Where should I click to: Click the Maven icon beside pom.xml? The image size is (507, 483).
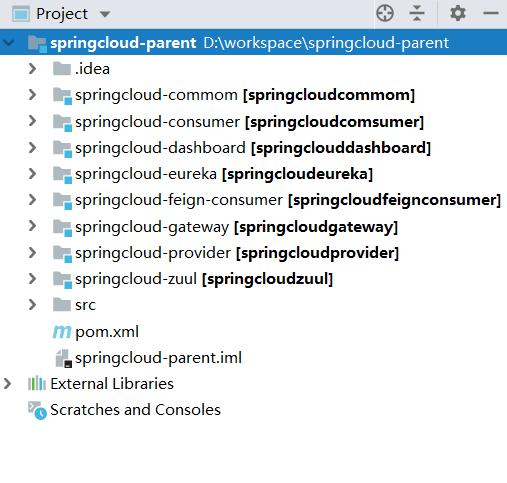click(62, 332)
